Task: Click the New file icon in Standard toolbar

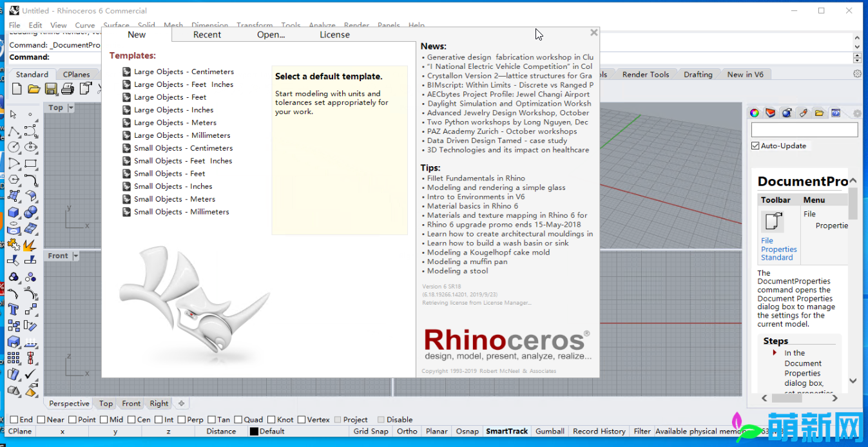Action: [x=17, y=89]
